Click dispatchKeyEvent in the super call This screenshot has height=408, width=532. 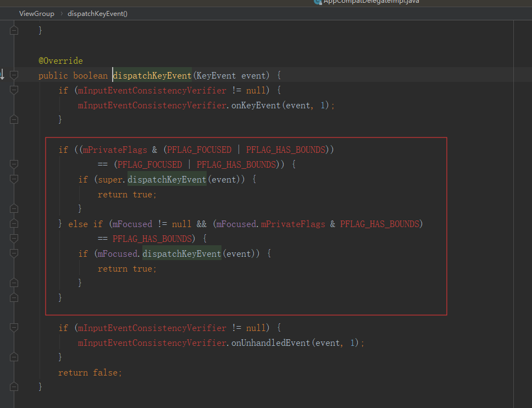coord(167,180)
